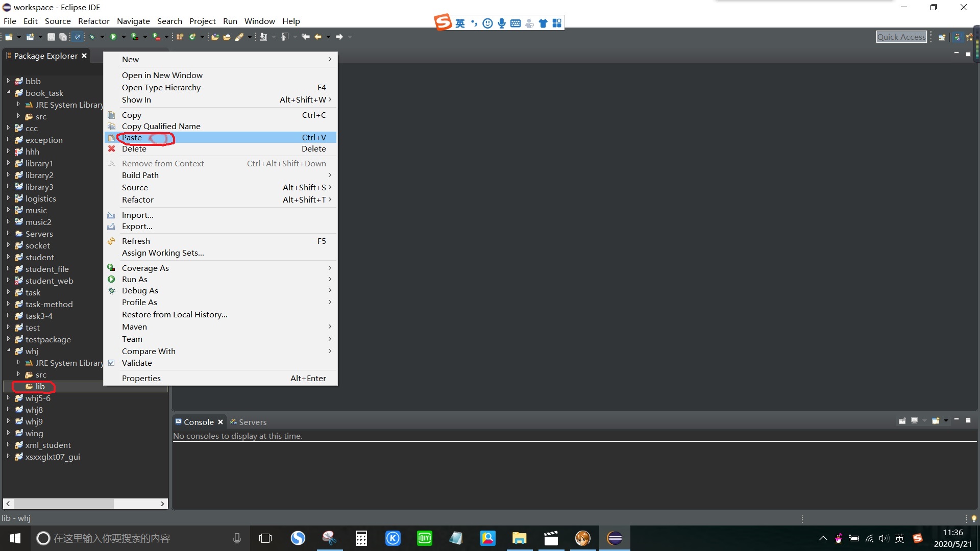Pin the Console view
The height and width of the screenshot is (551, 980).
point(902,421)
